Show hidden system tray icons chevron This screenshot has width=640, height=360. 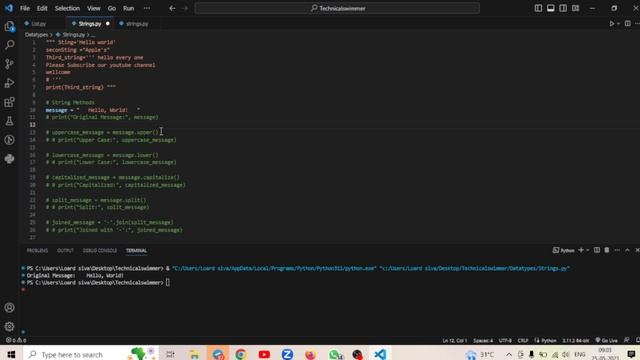509,354
